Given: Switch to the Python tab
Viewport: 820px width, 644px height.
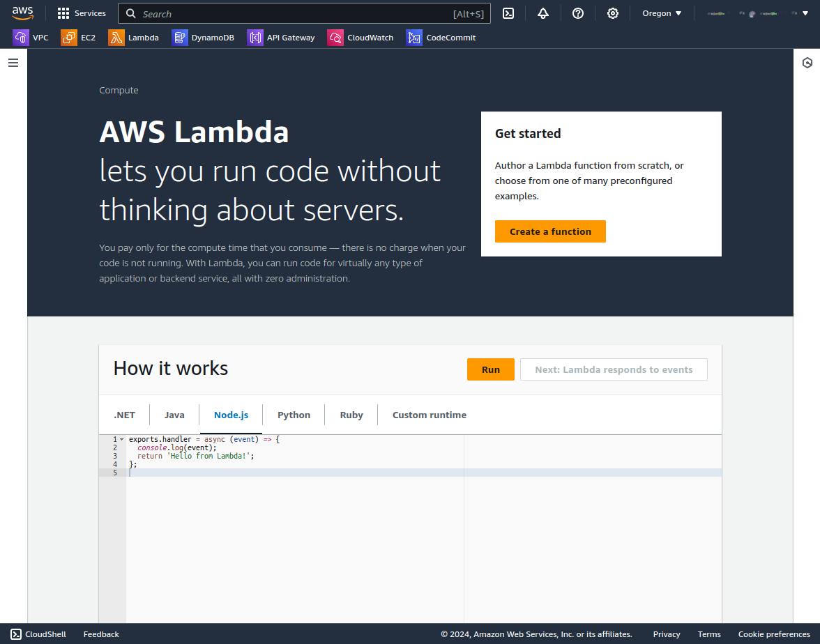Looking at the screenshot, I should (294, 415).
